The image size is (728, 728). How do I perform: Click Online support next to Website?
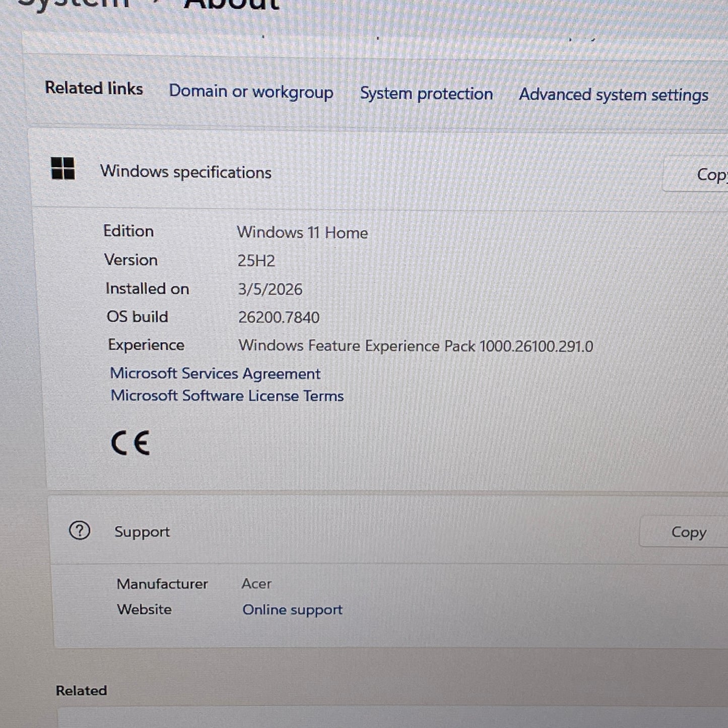(x=292, y=609)
